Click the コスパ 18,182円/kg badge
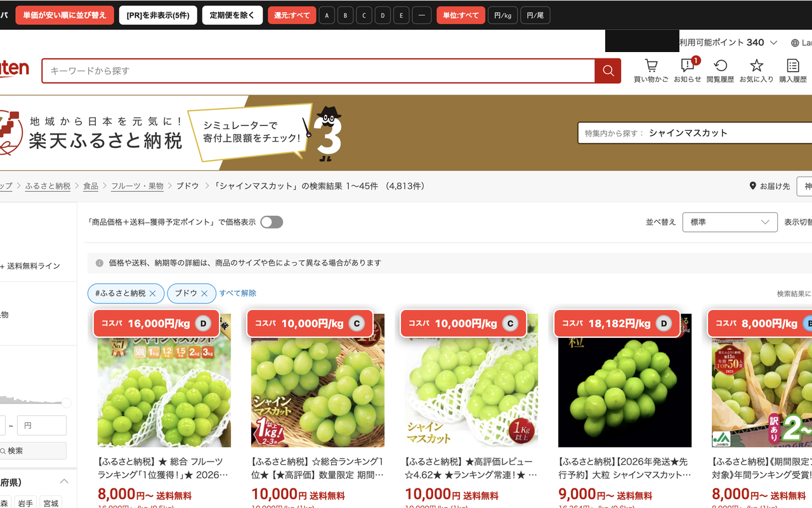This screenshot has height=508, width=812. point(617,323)
